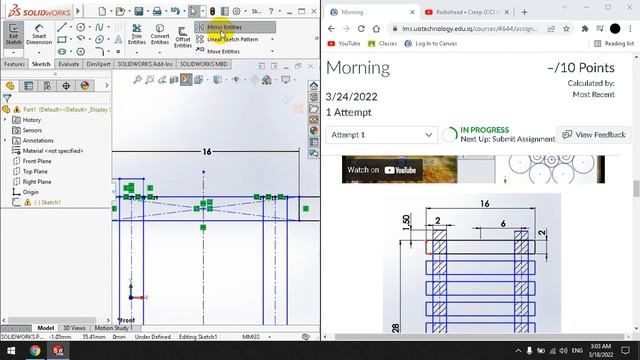
Task: Switch to SOLIDWORKS Add-Ins tab
Action: [145, 64]
